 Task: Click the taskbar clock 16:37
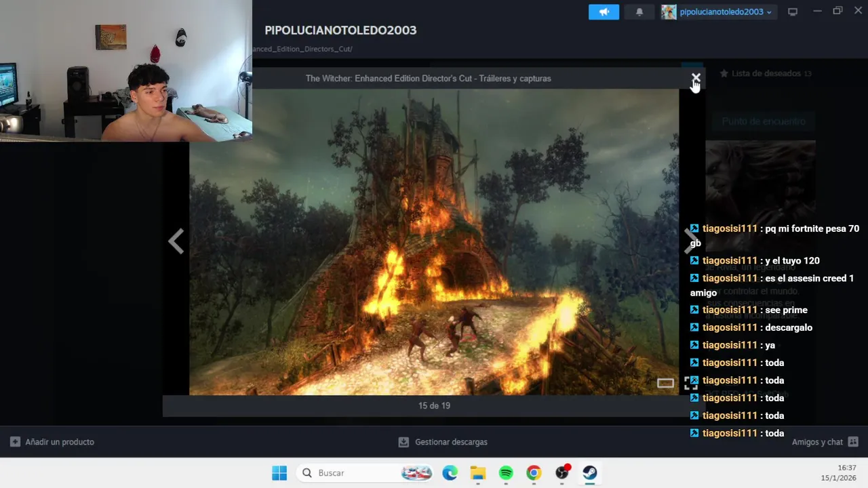click(x=847, y=468)
